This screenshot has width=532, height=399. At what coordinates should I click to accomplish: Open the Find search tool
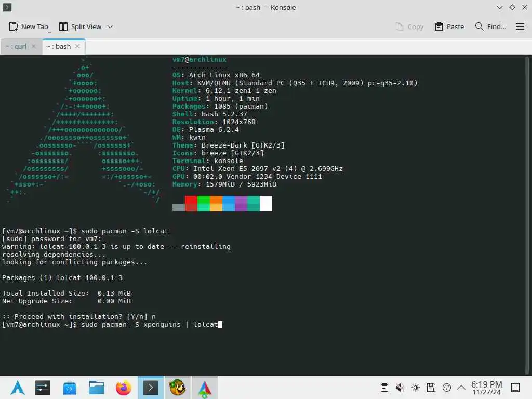pos(490,27)
